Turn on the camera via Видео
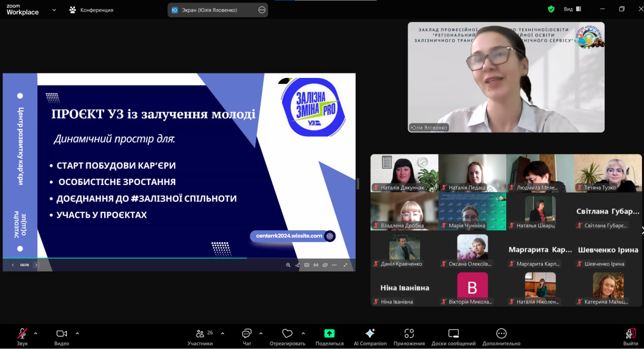Image resolution: width=644 pixels, height=349 pixels. click(x=61, y=336)
